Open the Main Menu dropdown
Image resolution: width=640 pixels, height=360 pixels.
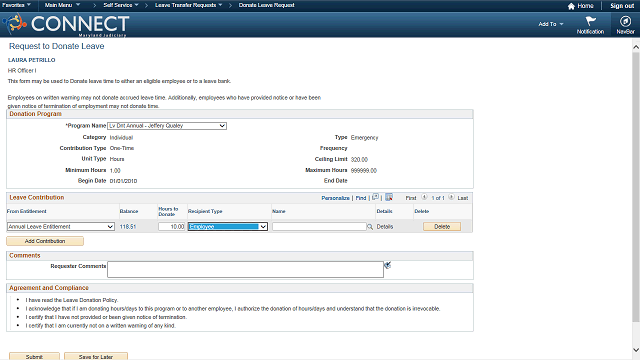[x=62, y=5]
